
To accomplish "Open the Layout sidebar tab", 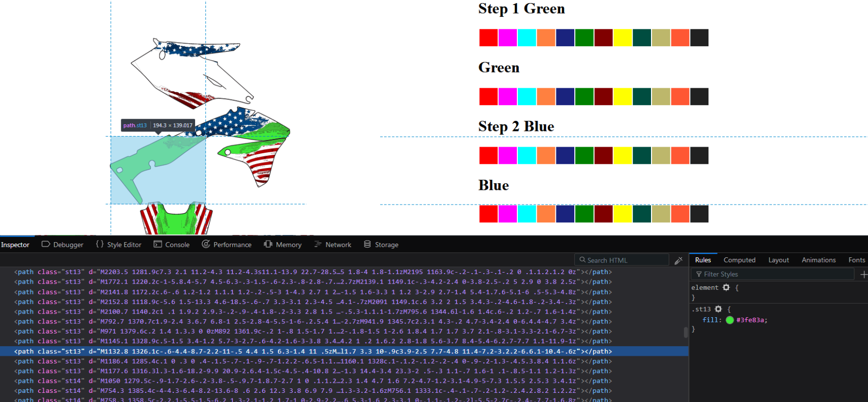I will click(779, 260).
